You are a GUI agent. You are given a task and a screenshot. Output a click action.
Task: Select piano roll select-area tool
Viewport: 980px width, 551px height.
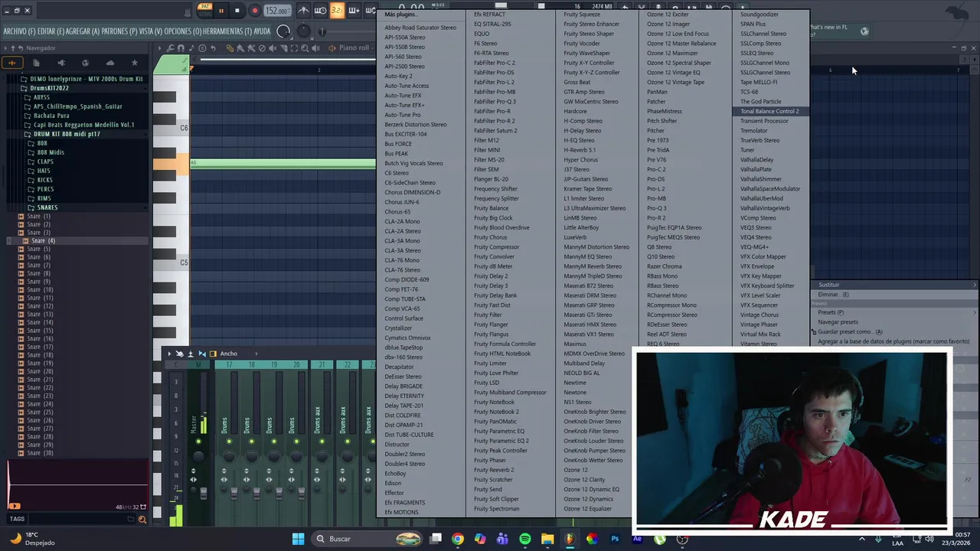(x=293, y=48)
